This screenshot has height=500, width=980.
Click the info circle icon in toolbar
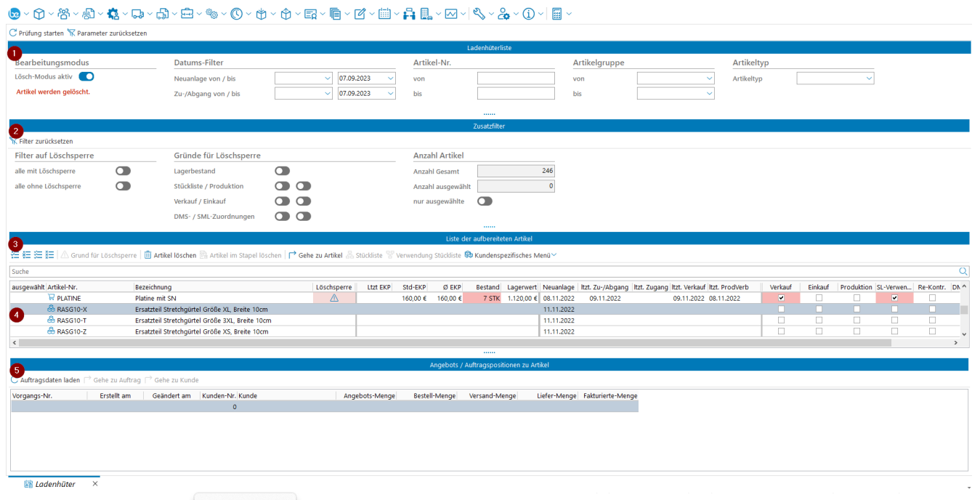(529, 14)
